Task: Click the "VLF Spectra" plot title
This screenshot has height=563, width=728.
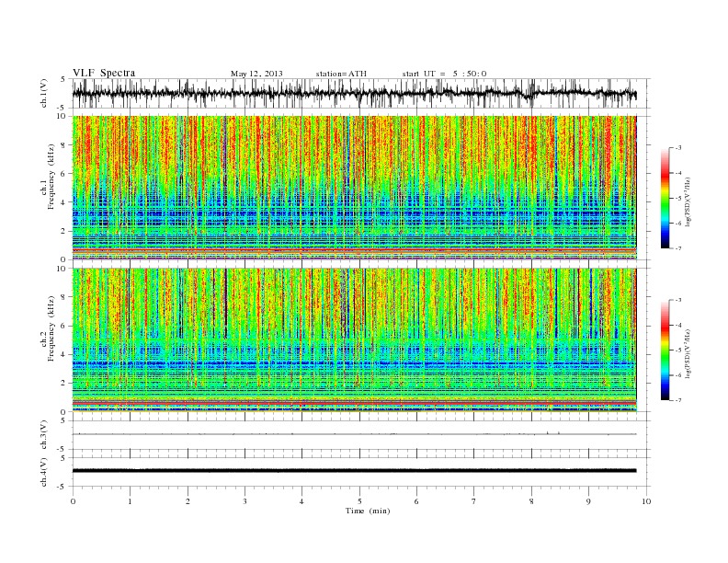Action: point(104,73)
